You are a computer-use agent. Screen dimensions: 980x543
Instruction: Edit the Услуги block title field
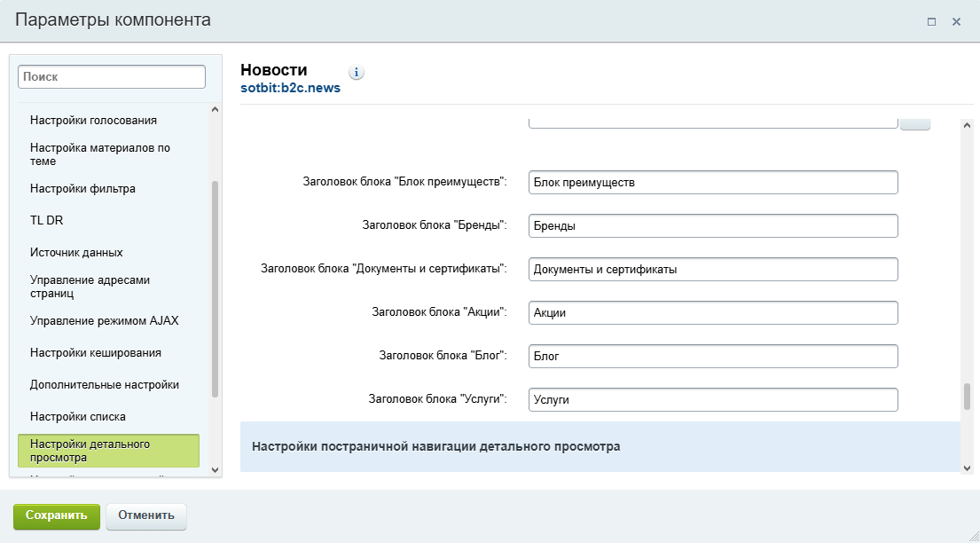[x=713, y=400]
